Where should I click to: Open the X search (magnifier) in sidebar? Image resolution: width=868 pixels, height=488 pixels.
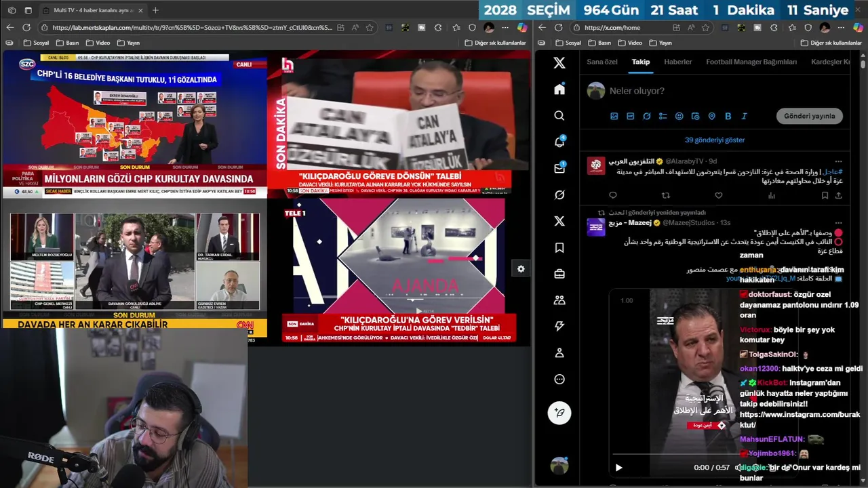(x=559, y=116)
